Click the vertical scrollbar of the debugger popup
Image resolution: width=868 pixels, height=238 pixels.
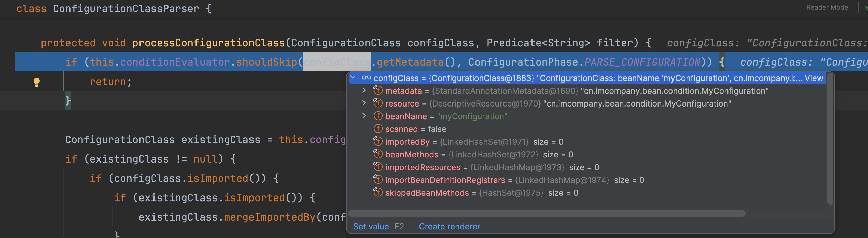point(830,139)
